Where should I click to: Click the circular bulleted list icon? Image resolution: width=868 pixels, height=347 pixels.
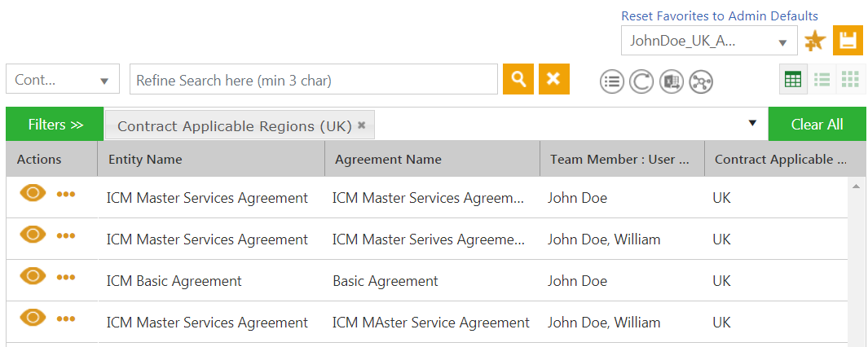tap(611, 81)
